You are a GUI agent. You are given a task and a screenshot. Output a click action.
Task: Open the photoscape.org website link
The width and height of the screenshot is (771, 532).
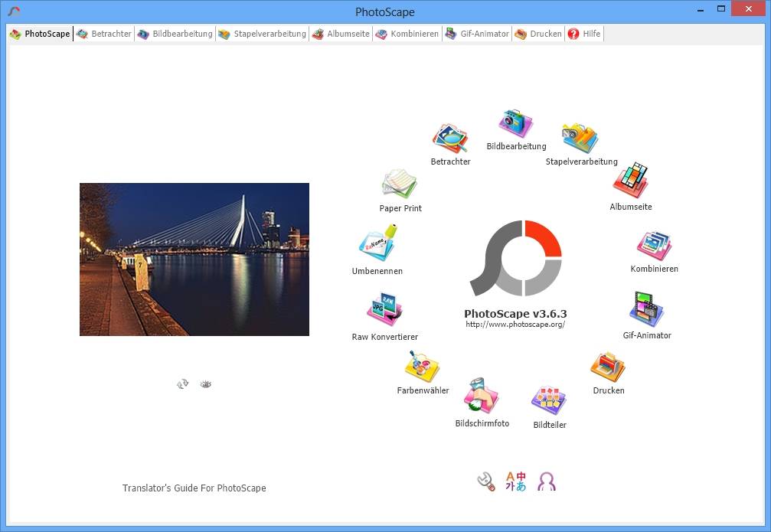[515, 325]
